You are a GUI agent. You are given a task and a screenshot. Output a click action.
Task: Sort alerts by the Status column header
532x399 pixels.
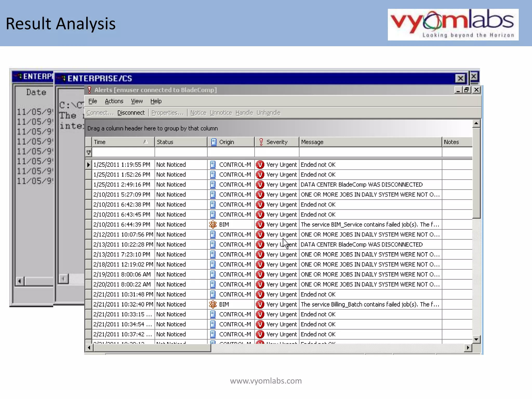[x=181, y=142]
